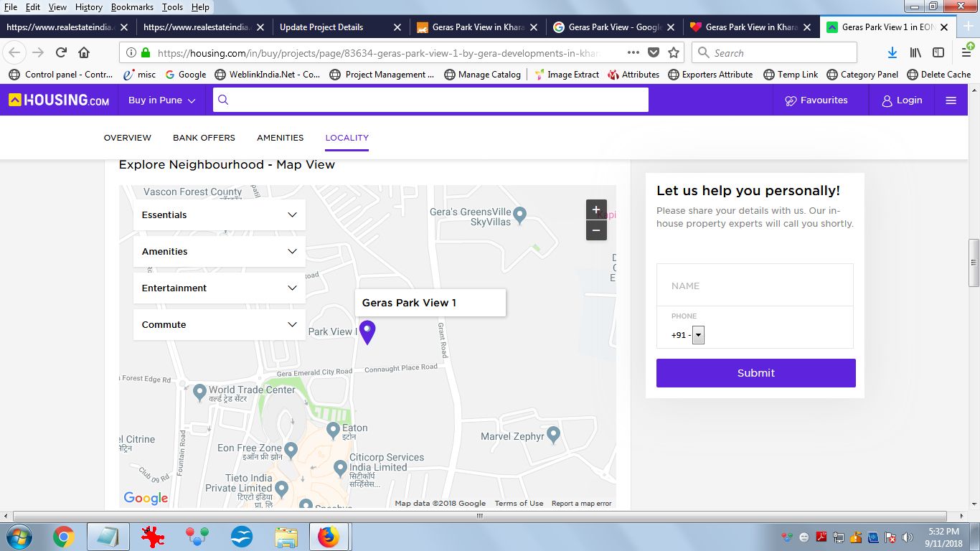Select the Eon Free Zone map marker
Viewport: 980px width, 551px height.
pyautogui.click(x=291, y=450)
